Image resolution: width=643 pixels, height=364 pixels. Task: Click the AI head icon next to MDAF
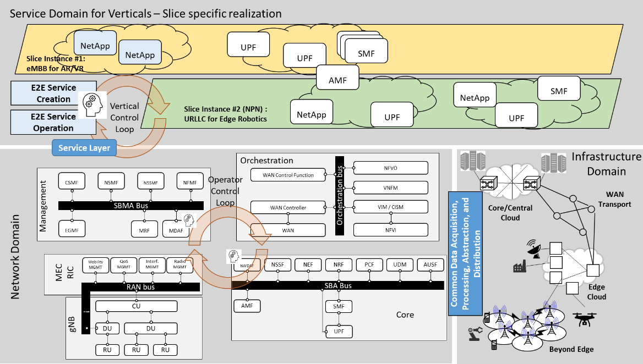coord(189,221)
